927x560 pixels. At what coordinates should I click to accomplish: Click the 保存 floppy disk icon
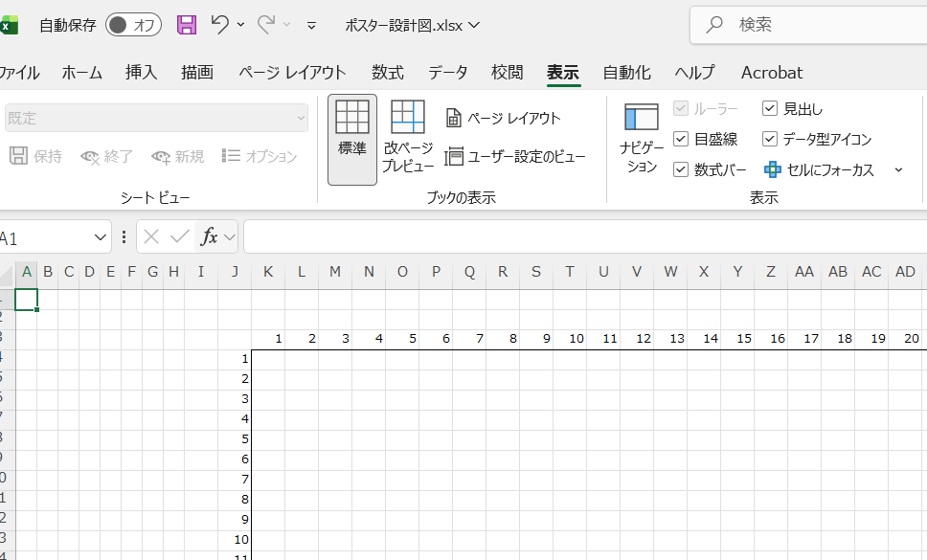[186, 26]
